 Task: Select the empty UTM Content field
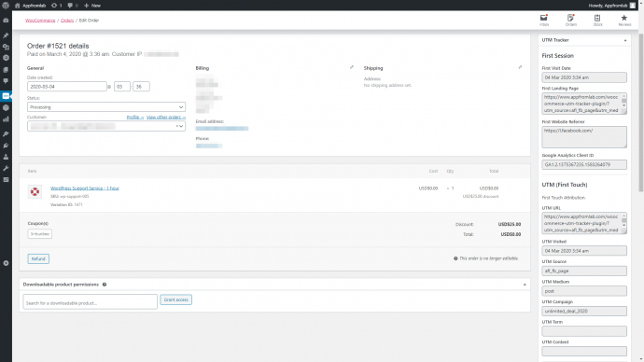pos(584,352)
